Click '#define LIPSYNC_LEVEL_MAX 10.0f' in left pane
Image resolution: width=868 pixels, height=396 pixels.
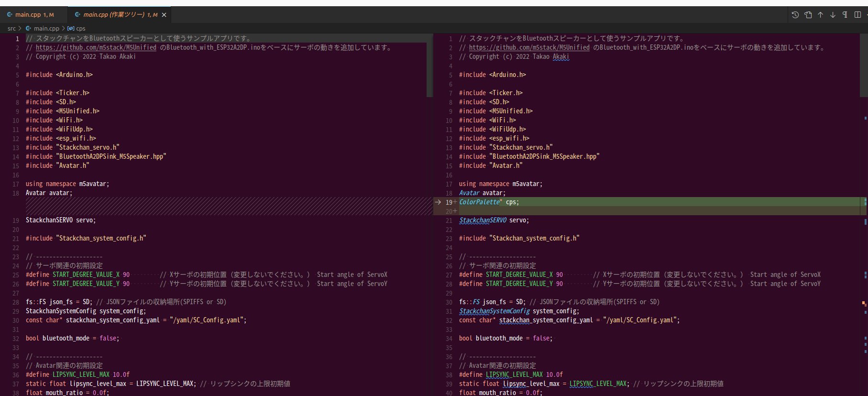tap(77, 374)
